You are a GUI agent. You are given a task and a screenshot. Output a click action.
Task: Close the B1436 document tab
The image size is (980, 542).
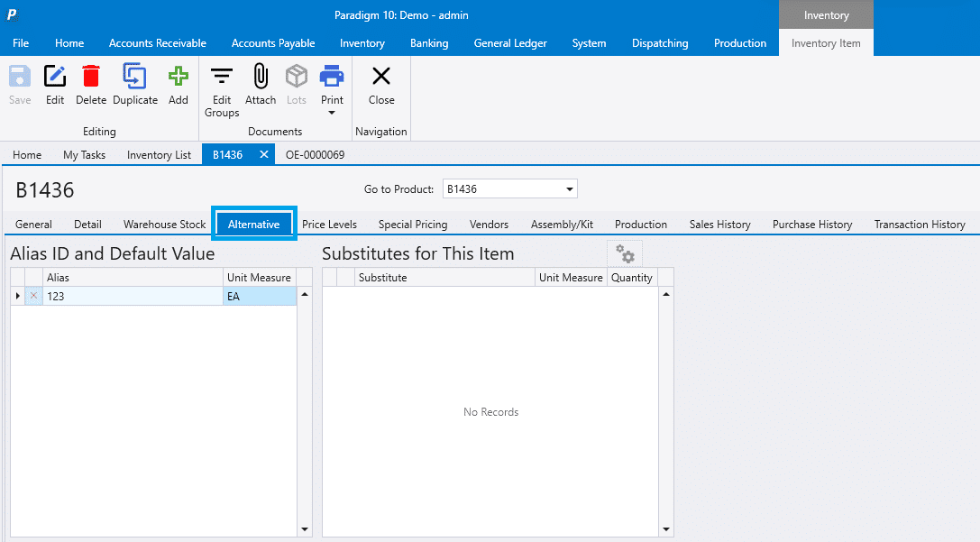pos(264,154)
